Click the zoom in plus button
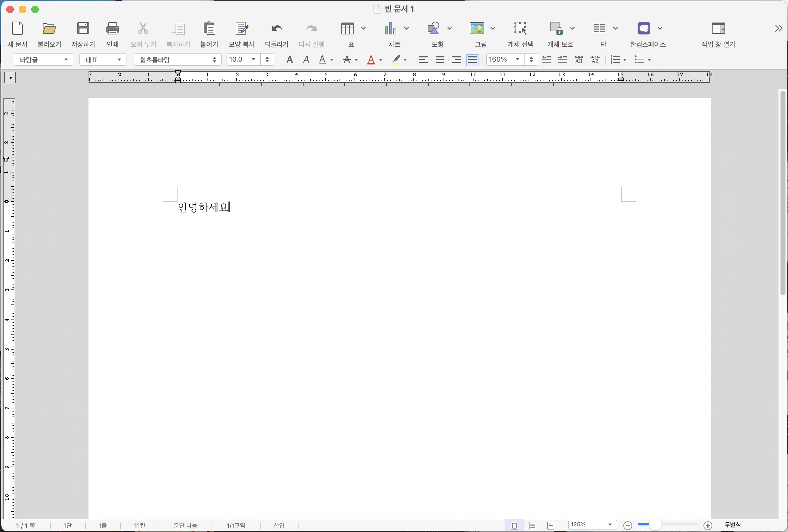 [708, 525]
